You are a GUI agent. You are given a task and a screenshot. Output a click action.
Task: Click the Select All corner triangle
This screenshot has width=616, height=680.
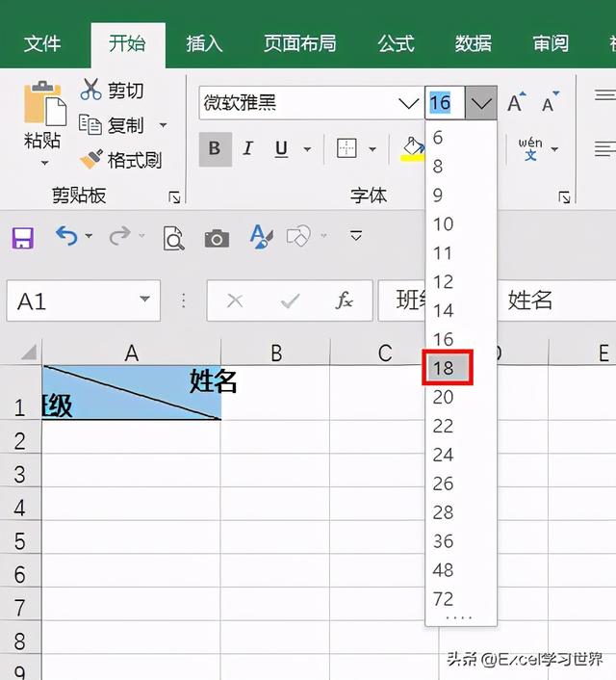pyautogui.click(x=29, y=353)
